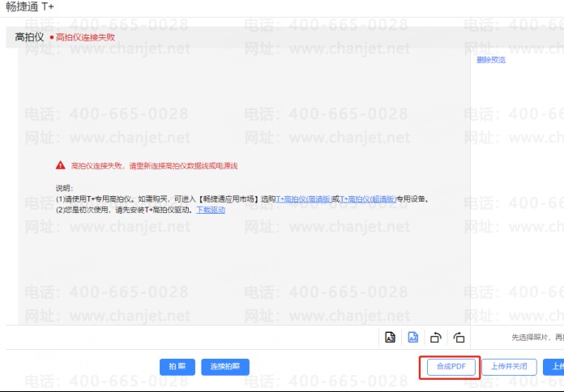Start 连续拍照 continuous capture
This screenshot has height=392, width=564.
point(225,367)
